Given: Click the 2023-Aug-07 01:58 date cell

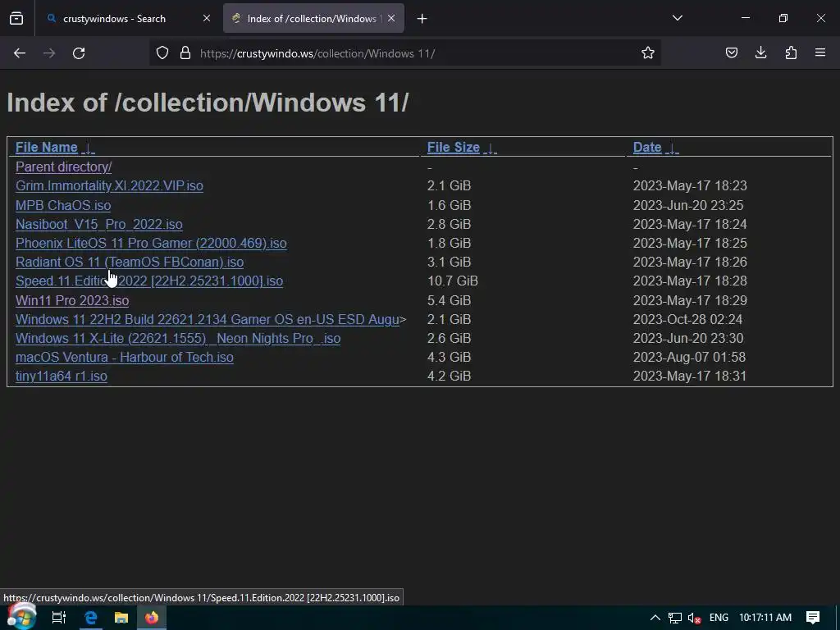Looking at the screenshot, I should (x=689, y=358).
